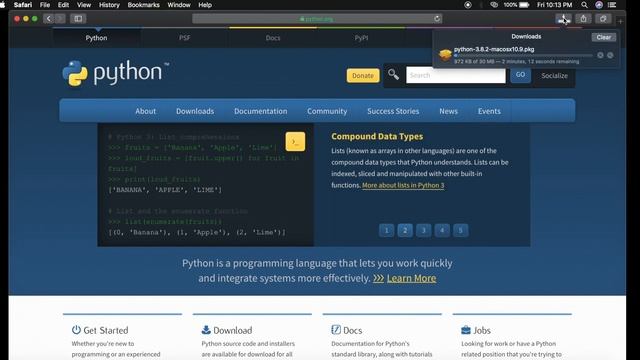Click the Get Started heading link
Image resolution: width=640 pixels, height=360 pixels.
click(106, 330)
